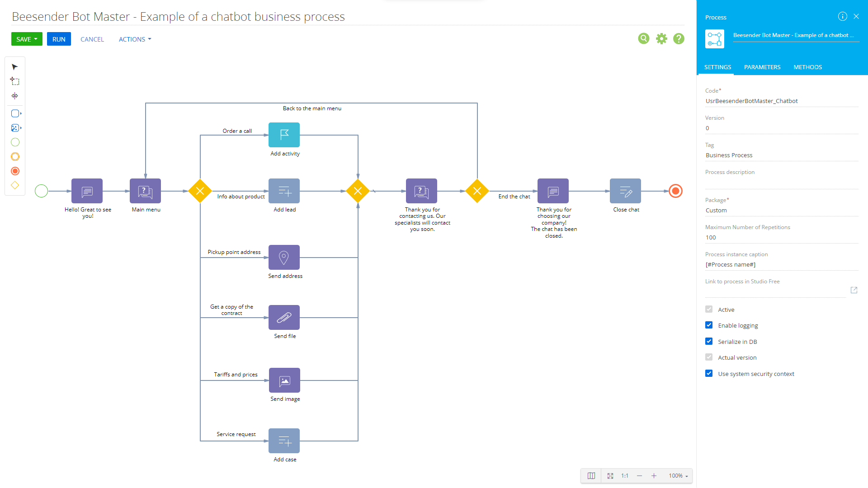
Task: Click the Back to the main menu flow label
Action: tap(312, 108)
